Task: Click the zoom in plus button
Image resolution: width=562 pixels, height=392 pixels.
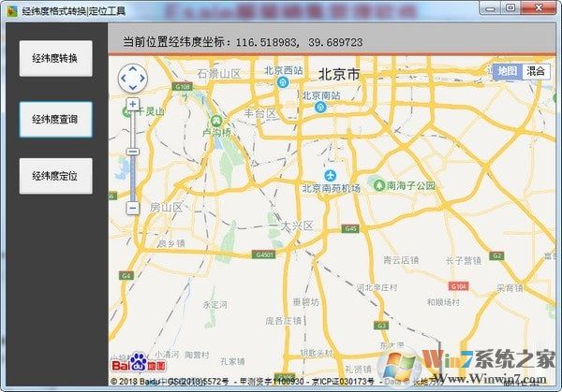Action: (x=133, y=105)
